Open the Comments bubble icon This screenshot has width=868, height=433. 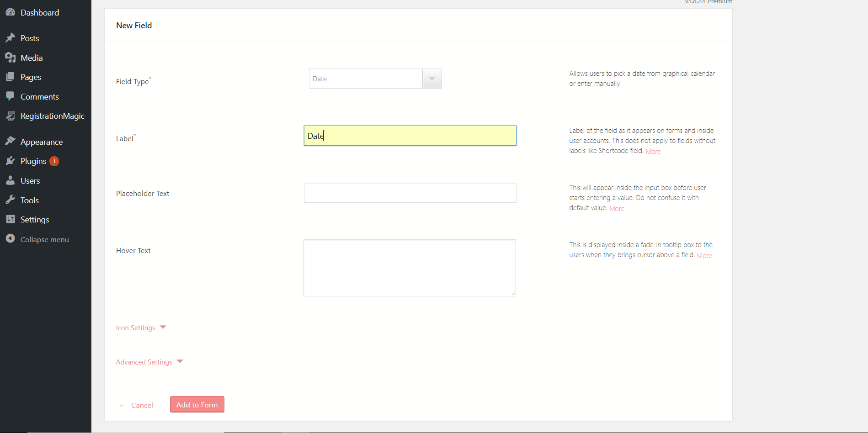tap(11, 96)
